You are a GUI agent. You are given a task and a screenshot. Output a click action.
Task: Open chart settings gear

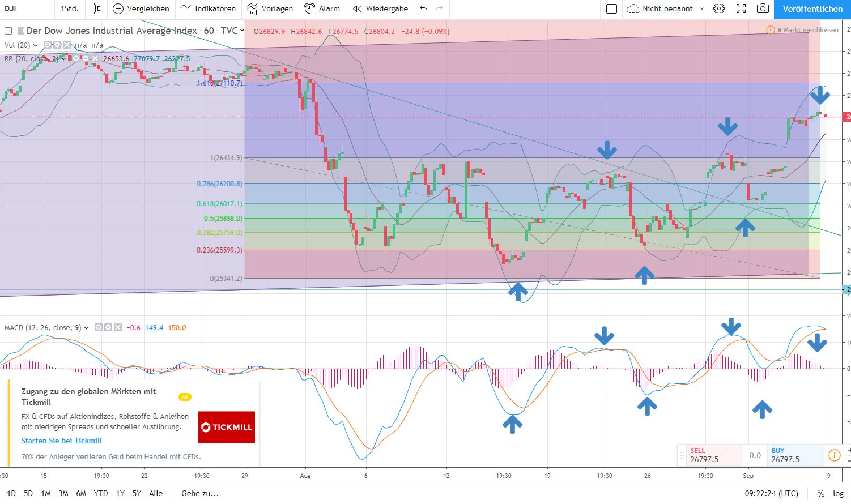point(718,8)
